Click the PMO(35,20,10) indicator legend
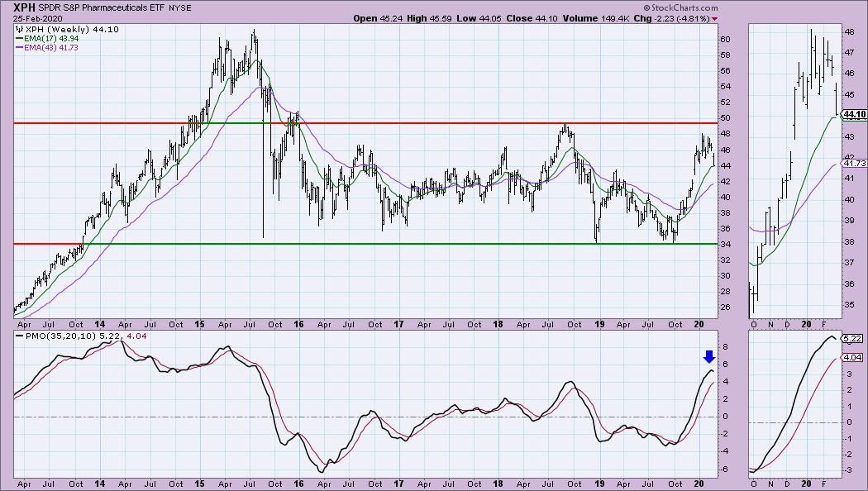The height and width of the screenshot is (491, 868). 81,336
